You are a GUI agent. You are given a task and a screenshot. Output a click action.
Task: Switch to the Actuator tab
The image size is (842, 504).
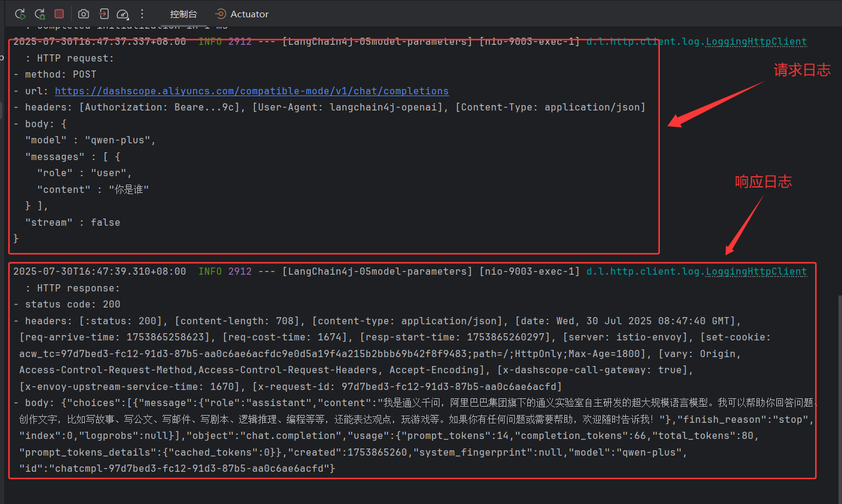point(242,14)
